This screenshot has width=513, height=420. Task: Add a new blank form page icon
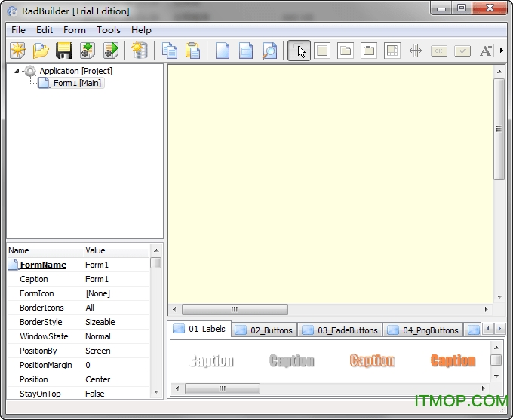coord(223,51)
